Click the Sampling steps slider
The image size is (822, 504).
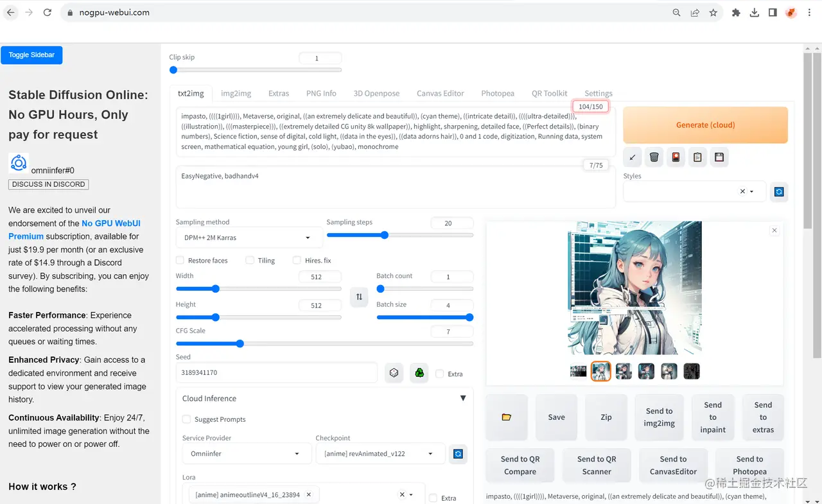[400, 235]
